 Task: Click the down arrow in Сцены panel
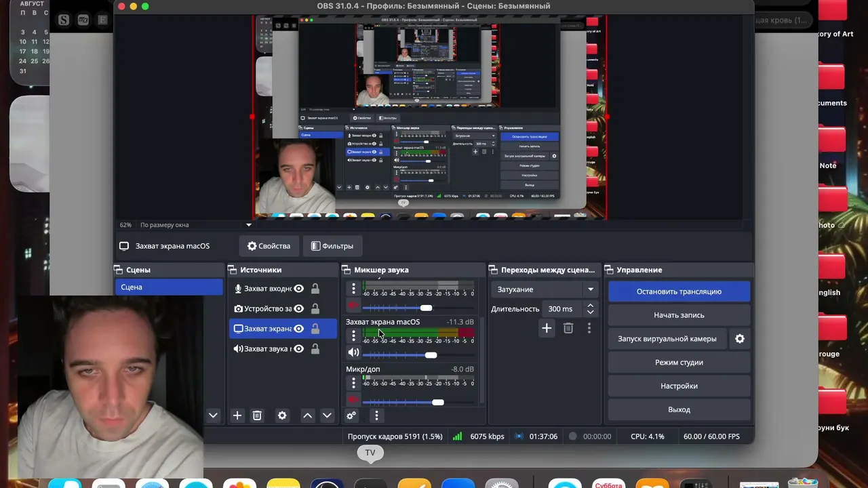(x=213, y=415)
